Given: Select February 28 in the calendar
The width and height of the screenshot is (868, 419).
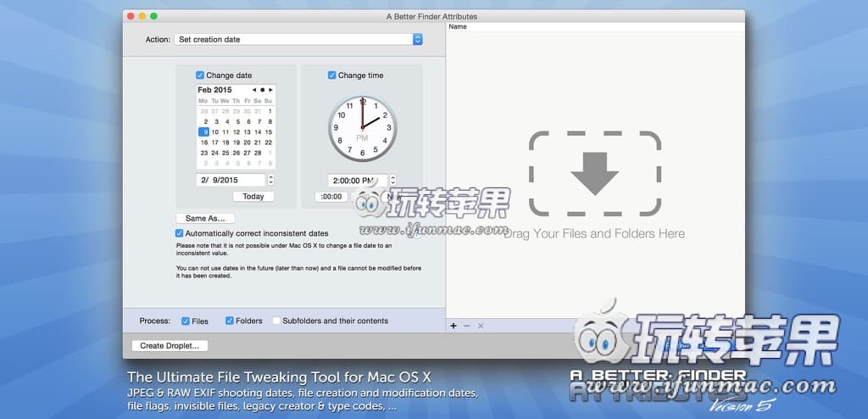Looking at the screenshot, I should coord(258,153).
